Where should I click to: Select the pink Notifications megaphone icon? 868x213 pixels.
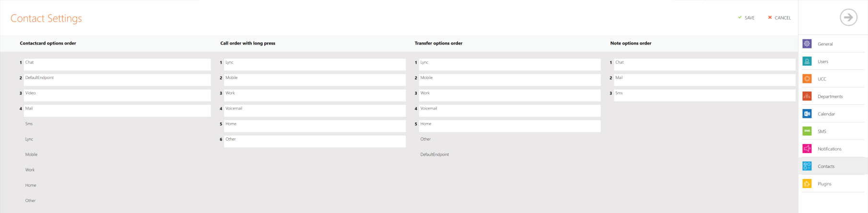[807, 149]
